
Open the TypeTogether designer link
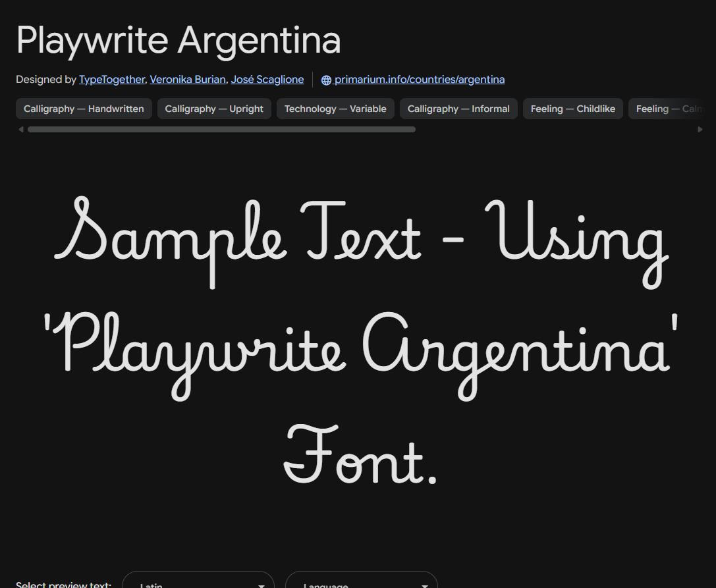(x=112, y=80)
